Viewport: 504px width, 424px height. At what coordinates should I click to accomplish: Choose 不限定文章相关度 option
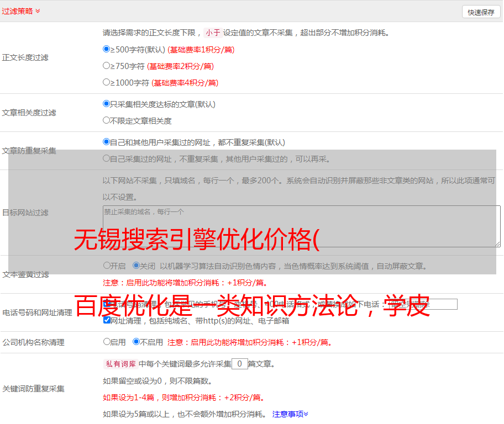click(x=106, y=120)
